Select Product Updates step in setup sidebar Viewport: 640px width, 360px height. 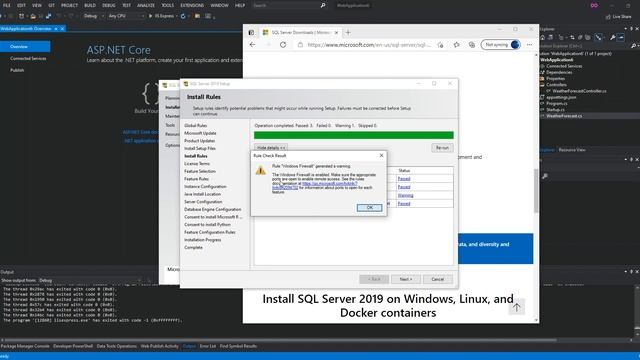pyautogui.click(x=200, y=141)
